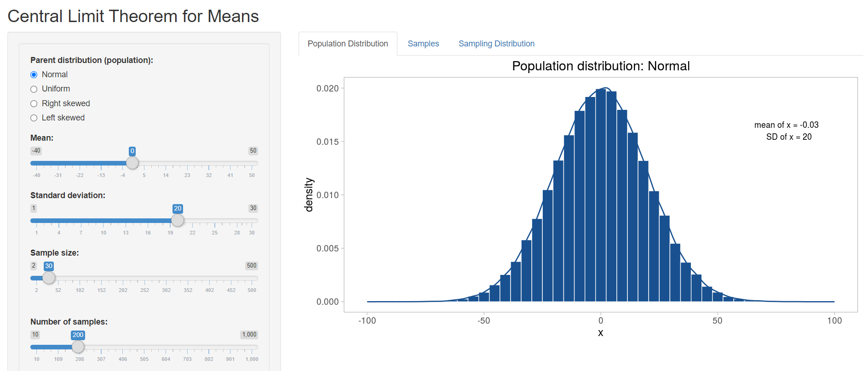Select the Right skewed radio option
This screenshot has height=371, width=868.
(x=34, y=104)
